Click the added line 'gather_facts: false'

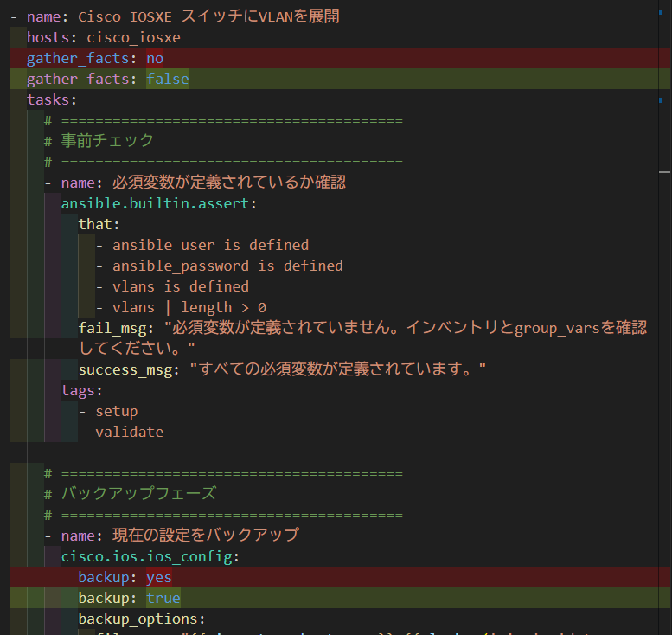pyautogui.click(x=107, y=79)
